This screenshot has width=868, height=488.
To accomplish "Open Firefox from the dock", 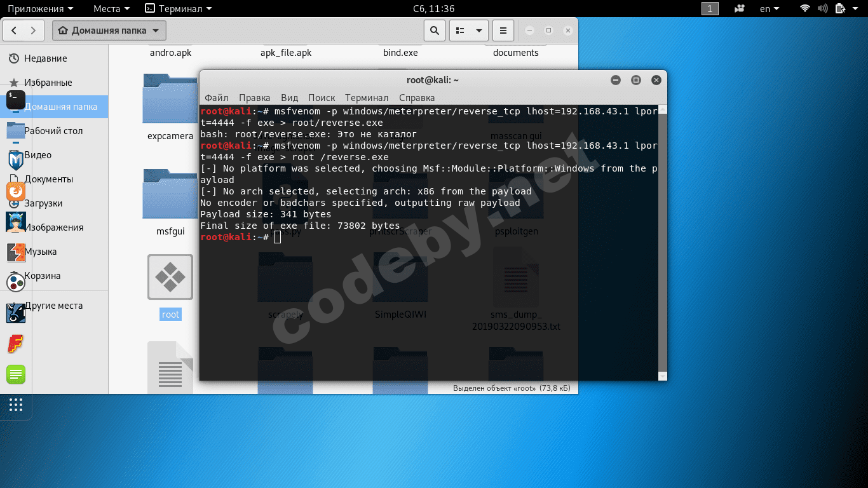I will 16,191.
